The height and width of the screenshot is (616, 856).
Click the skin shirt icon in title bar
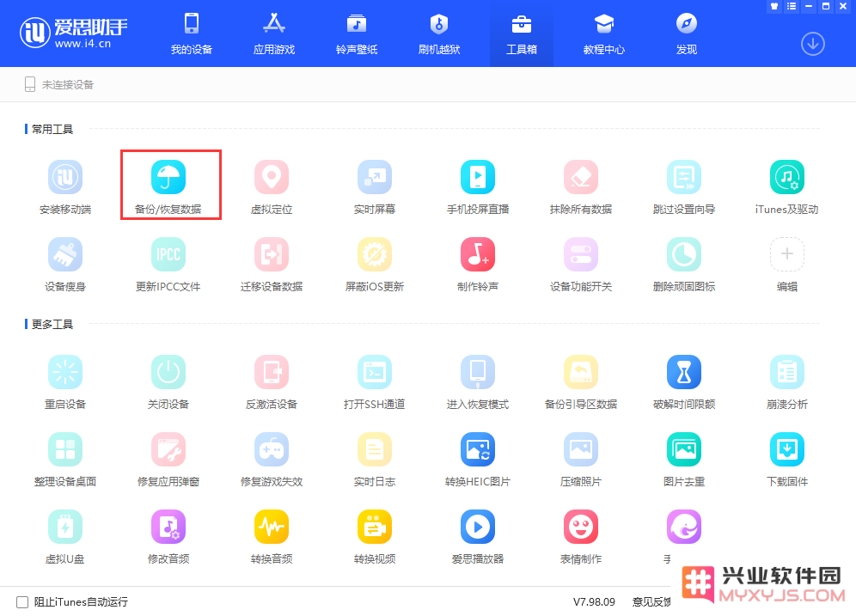pos(774,7)
